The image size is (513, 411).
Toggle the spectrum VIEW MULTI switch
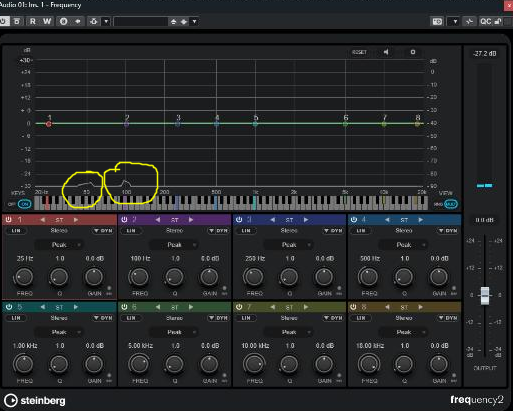coord(451,204)
